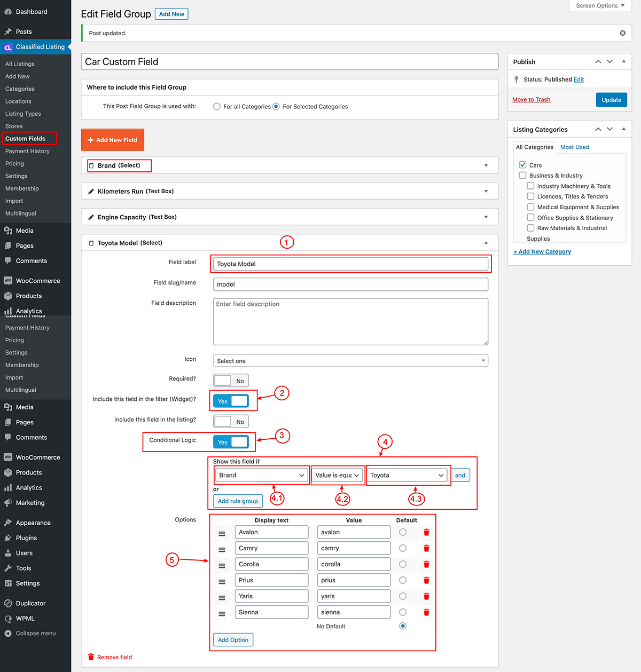Delete the Camry option with its trash icon
The width and height of the screenshot is (641, 672).
426,548
